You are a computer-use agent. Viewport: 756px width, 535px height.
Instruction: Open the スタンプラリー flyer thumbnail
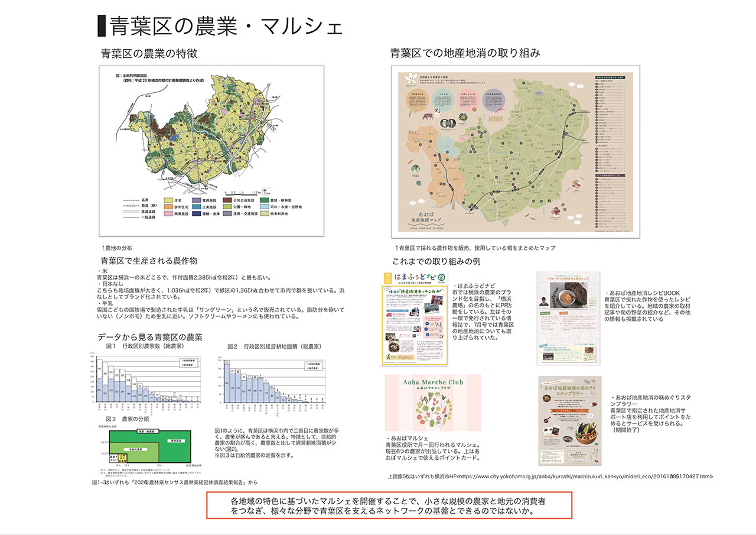click(x=570, y=421)
